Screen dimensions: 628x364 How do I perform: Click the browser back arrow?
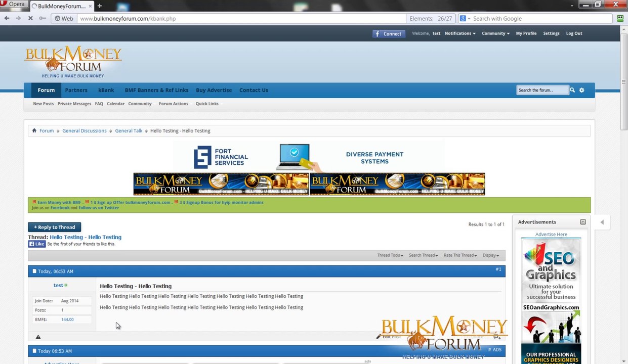tap(7, 18)
